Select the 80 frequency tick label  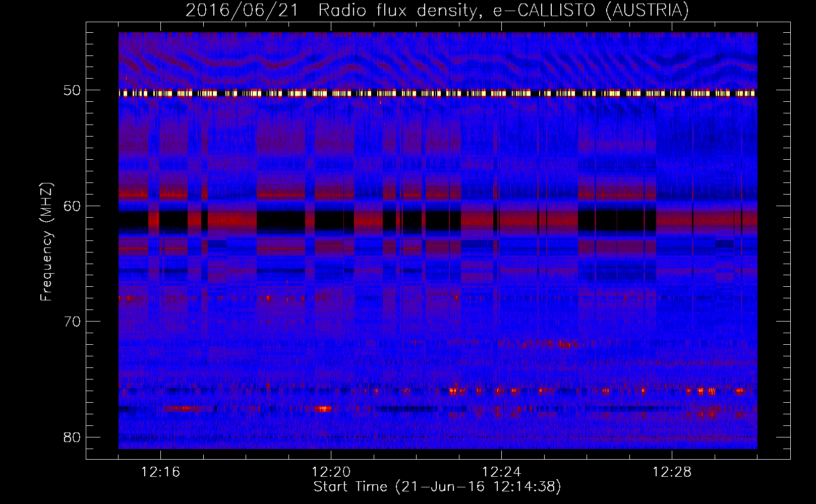(x=72, y=437)
